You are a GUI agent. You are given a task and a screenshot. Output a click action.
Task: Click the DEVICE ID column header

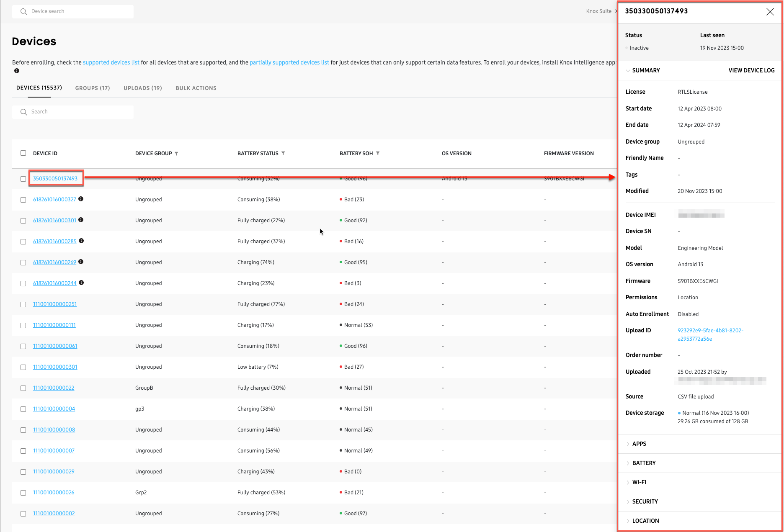point(45,154)
